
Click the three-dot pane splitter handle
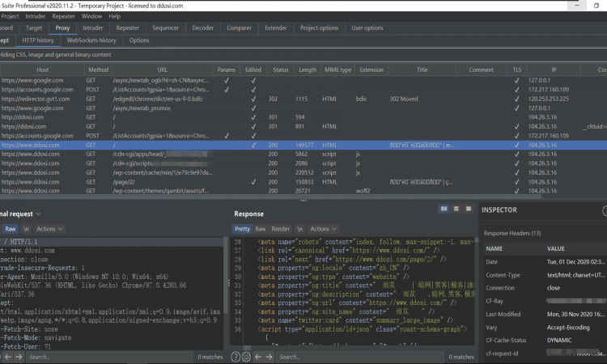click(303, 201)
